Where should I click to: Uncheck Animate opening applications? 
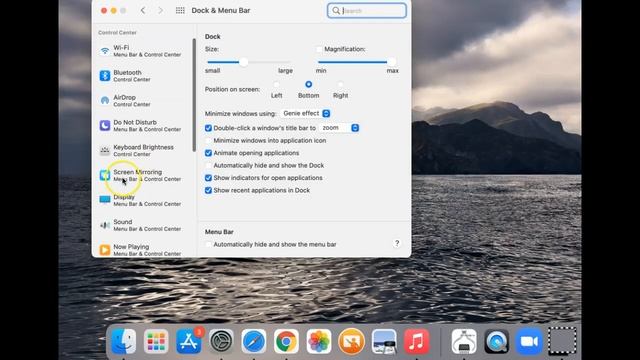pyautogui.click(x=208, y=153)
